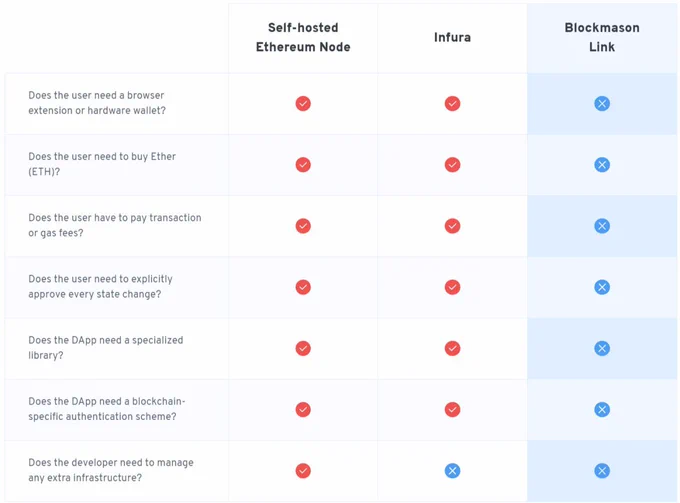Click Infura's red check in buy Ether row
The width and height of the screenshot is (680, 503).
coord(452,165)
